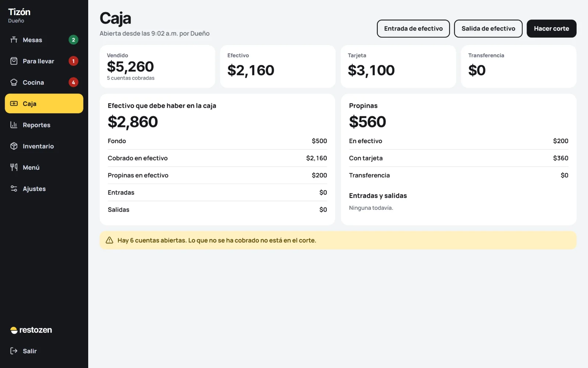Click Salida de efectivo button
Screen dimensions: 588x368
click(x=488, y=29)
